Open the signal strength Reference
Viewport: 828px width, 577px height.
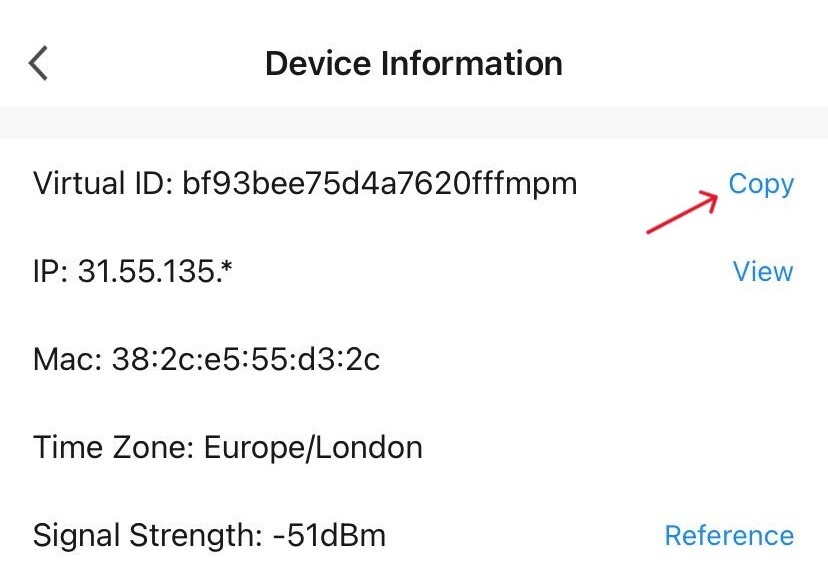[x=729, y=535]
